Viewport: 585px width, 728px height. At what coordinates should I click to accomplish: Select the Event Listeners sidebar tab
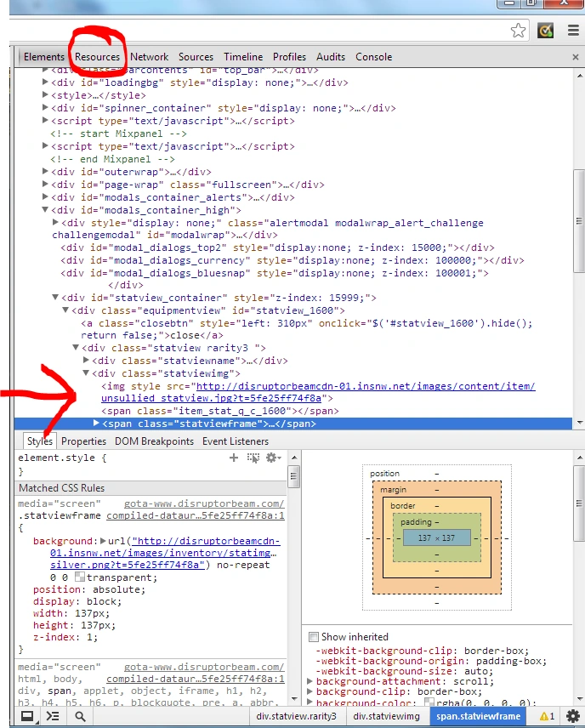click(236, 441)
